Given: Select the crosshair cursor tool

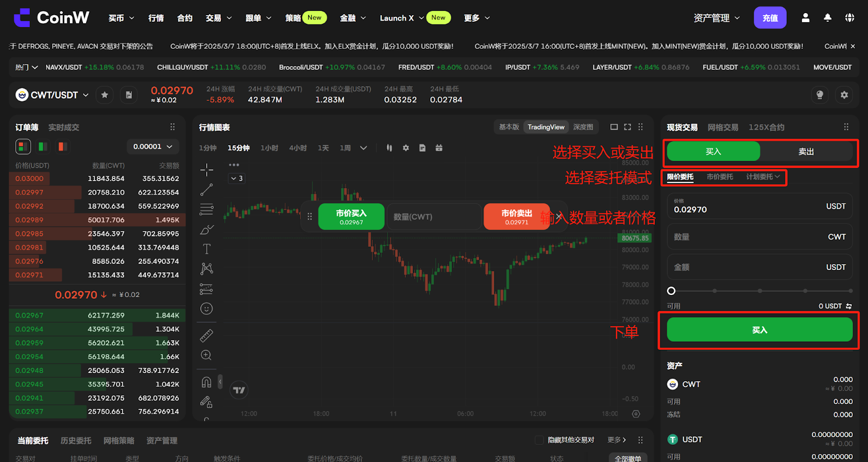Looking at the screenshot, I should point(206,170).
